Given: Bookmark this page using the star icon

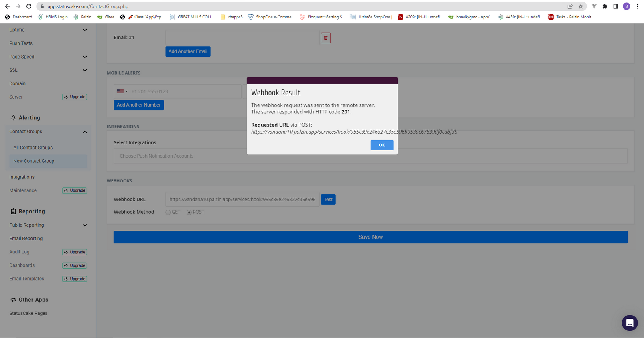Looking at the screenshot, I should click(x=581, y=6).
